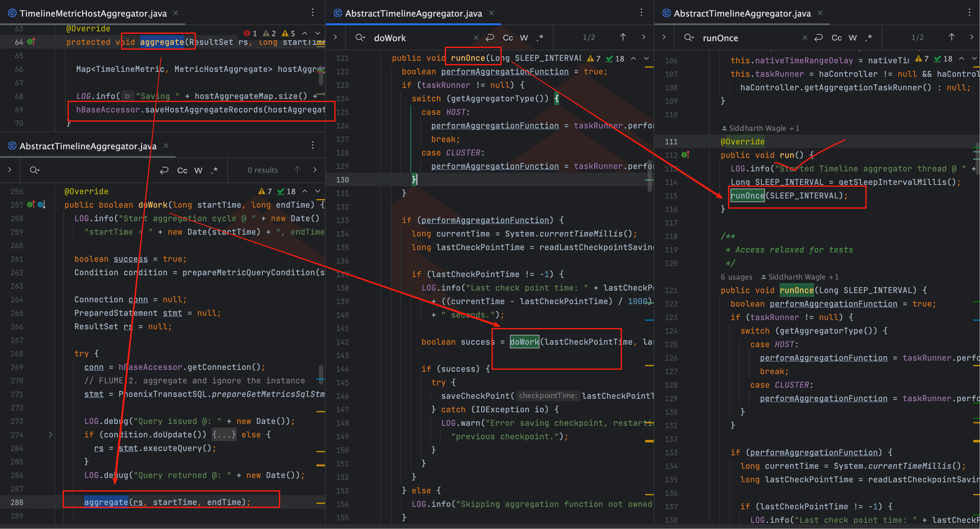The image size is (980, 529).
Task: Select the middle AbstractTimelineAggregator.java tab
Action: (x=413, y=13)
